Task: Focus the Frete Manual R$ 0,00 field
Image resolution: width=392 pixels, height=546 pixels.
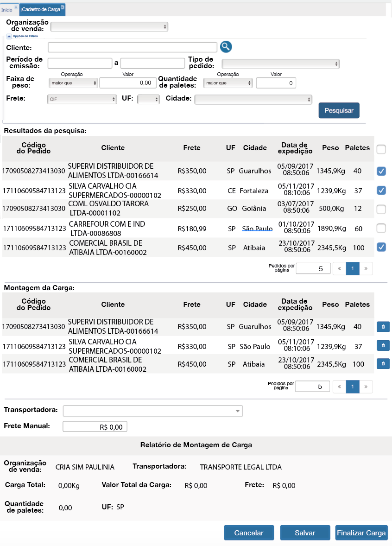Action: click(x=95, y=426)
